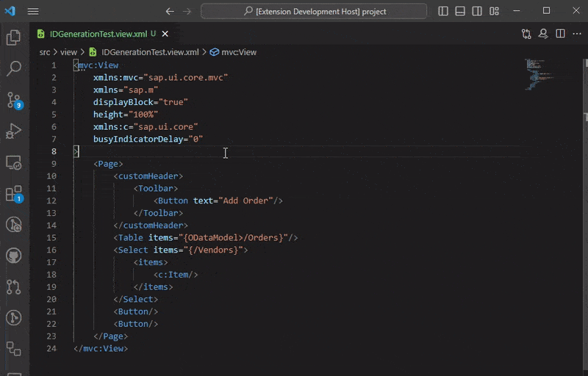
Task: Click the displayBlock="true" attribute
Action: coord(140,102)
